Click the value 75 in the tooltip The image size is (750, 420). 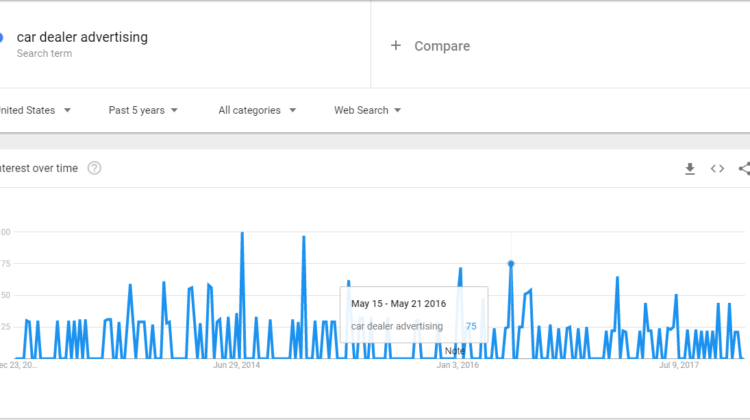[470, 326]
